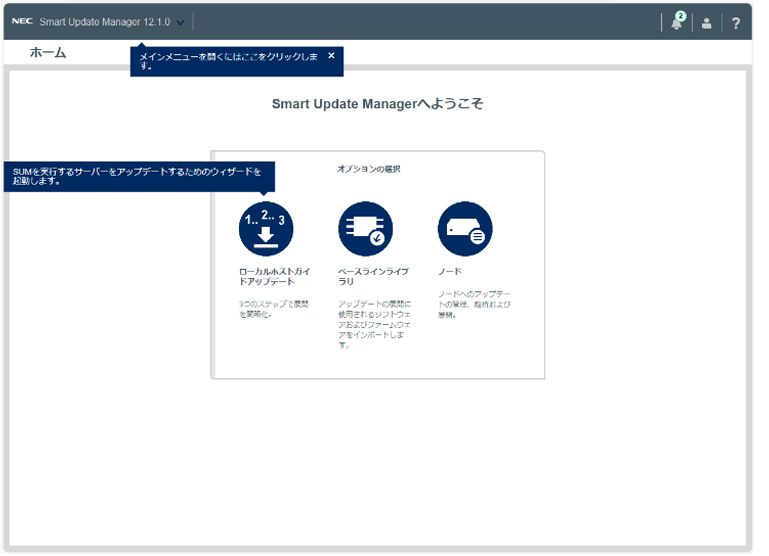The image size is (769, 556).
Task: Open the ローカルホストガイドアップデート label link
Action: pyautogui.click(x=266, y=276)
